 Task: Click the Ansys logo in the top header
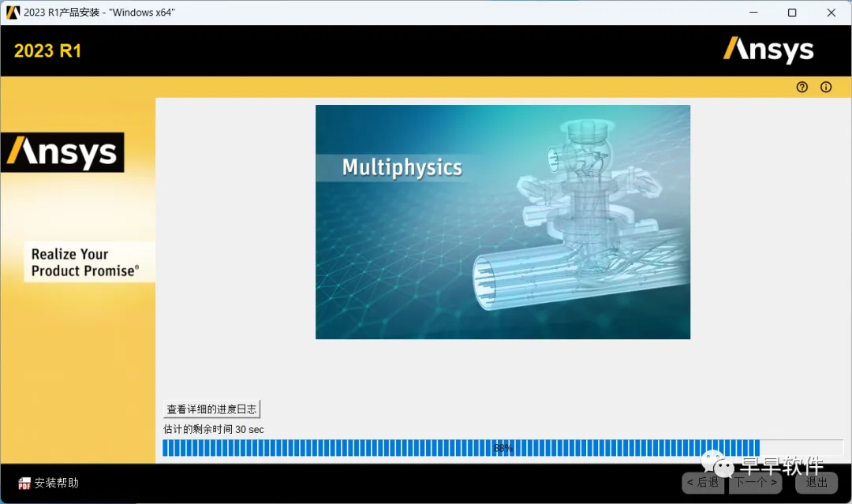coord(768,50)
